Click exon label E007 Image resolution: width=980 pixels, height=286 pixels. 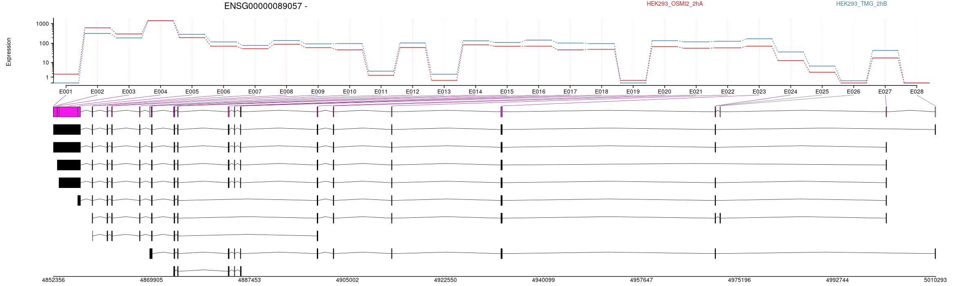255,92
